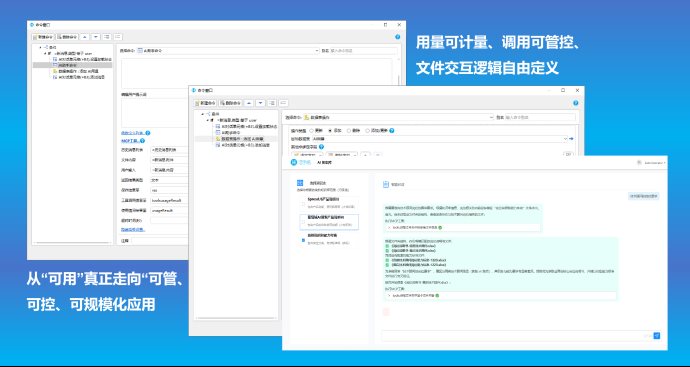
Task: Click red icon below the last chat reply
Action: (x=386, y=312)
